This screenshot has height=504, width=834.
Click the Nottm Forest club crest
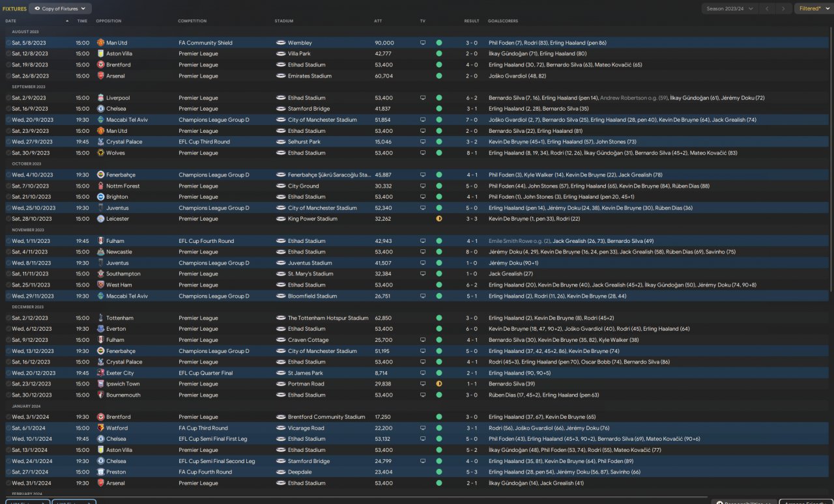pos(100,186)
